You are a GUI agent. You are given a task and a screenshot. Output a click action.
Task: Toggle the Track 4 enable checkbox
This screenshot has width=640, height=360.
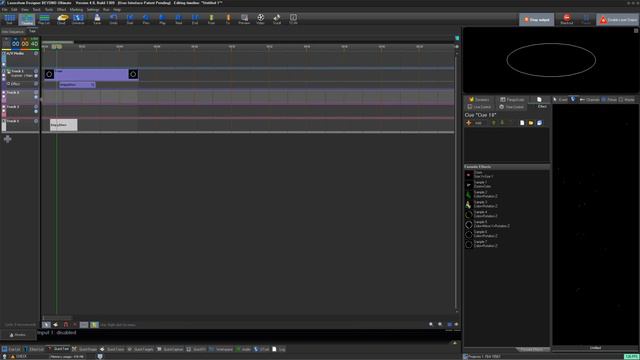(4, 121)
